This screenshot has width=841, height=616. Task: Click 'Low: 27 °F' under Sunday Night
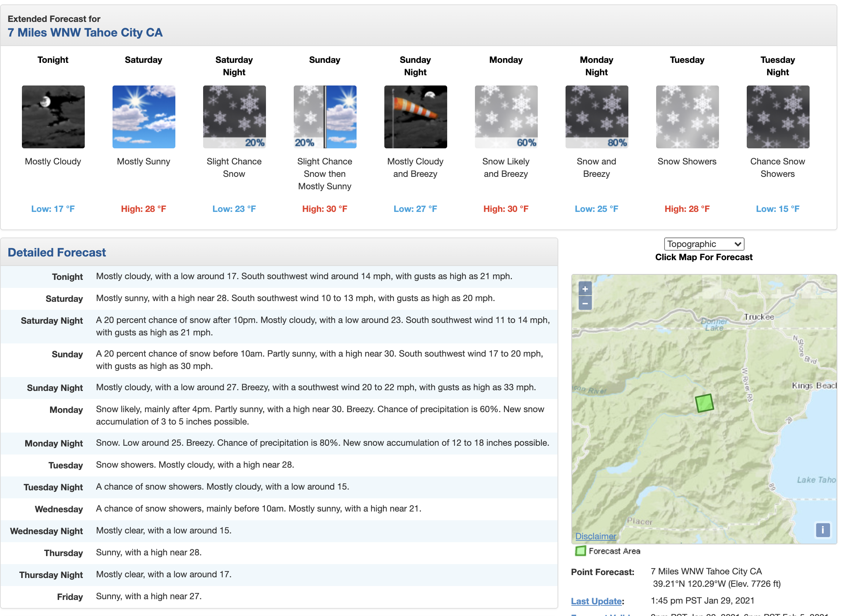pos(415,209)
